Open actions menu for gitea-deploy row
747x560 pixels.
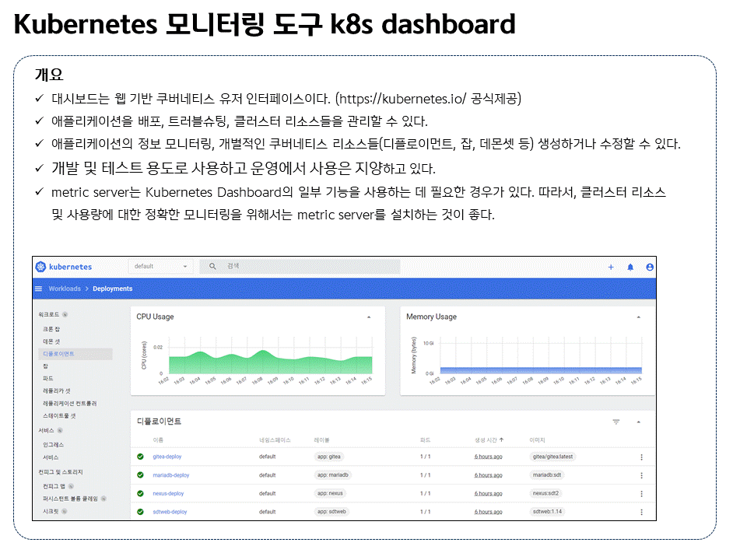click(x=642, y=457)
